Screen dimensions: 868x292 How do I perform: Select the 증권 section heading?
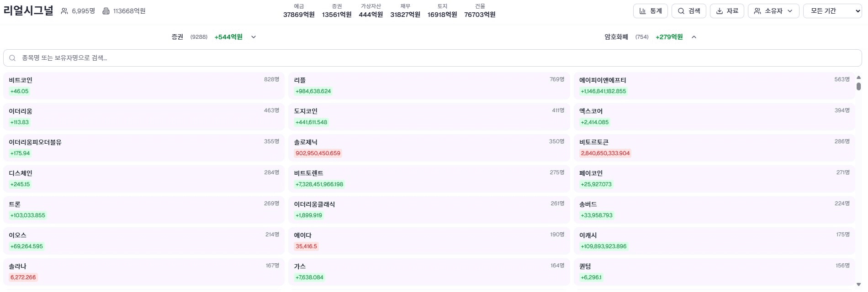177,37
